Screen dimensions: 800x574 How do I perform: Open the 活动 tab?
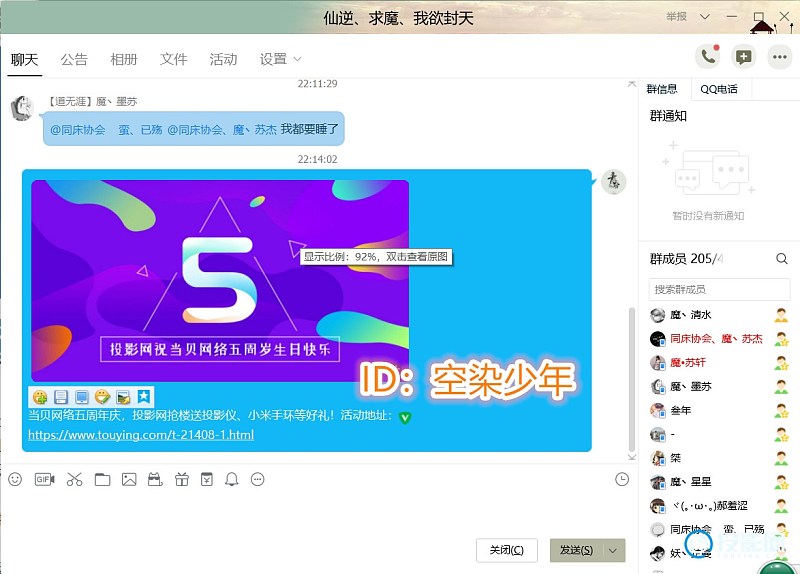223,60
